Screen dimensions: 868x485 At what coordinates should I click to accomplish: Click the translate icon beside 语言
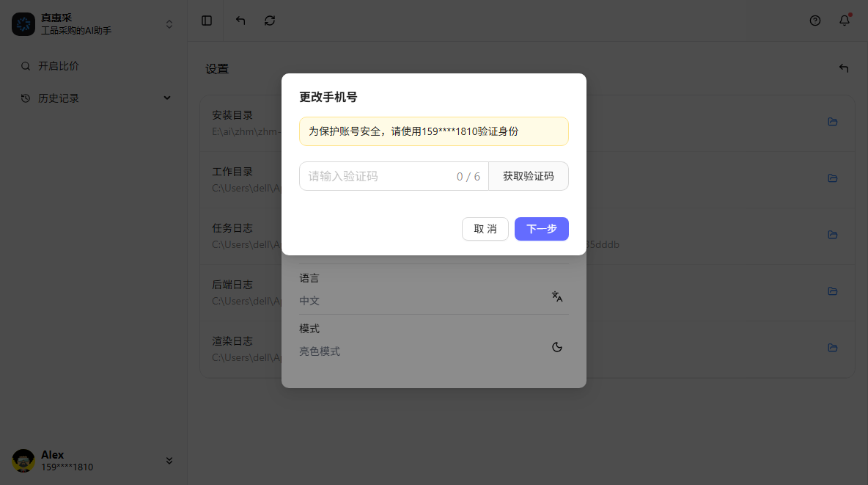tap(557, 296)
